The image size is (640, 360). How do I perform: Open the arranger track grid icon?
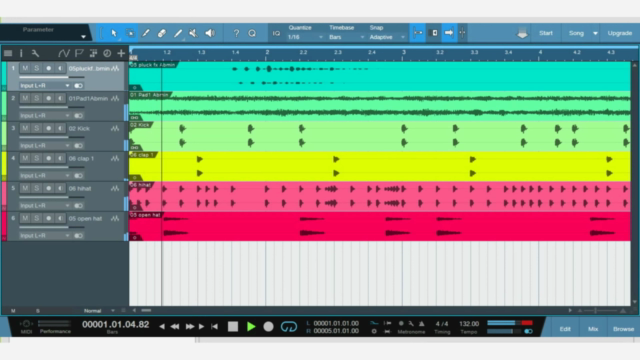93,53
